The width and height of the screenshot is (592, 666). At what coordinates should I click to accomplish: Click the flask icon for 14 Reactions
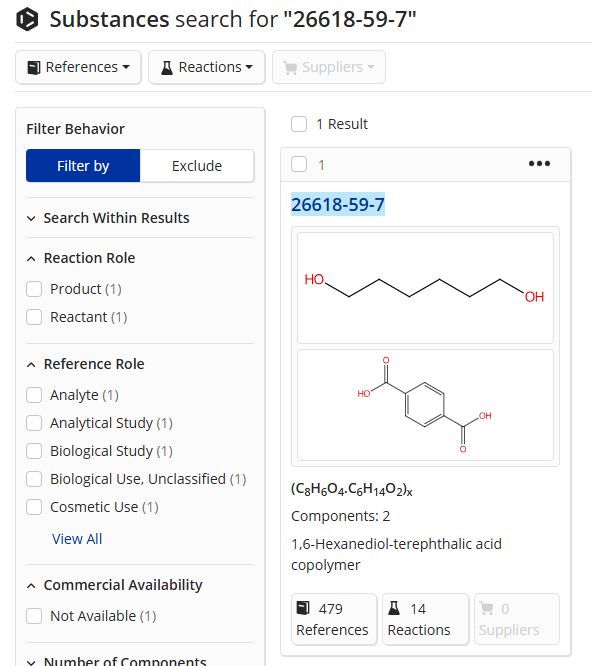(x=394, y=608)
